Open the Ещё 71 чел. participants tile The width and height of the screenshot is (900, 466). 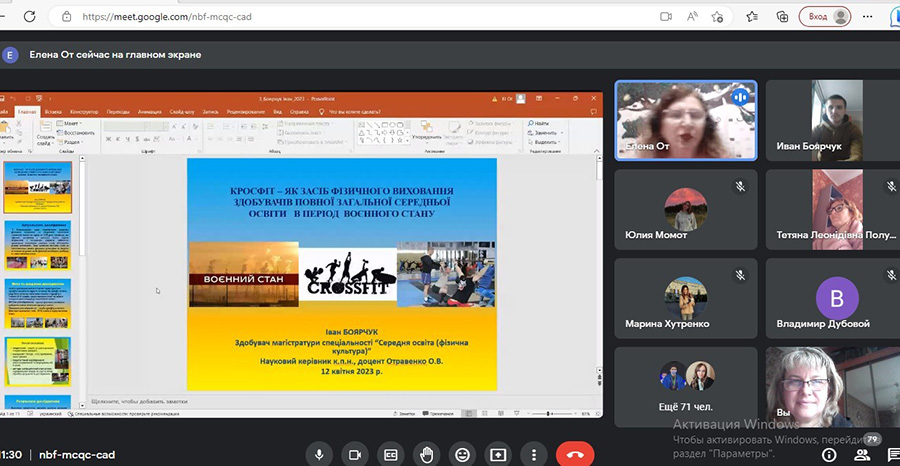coord(685,384)
